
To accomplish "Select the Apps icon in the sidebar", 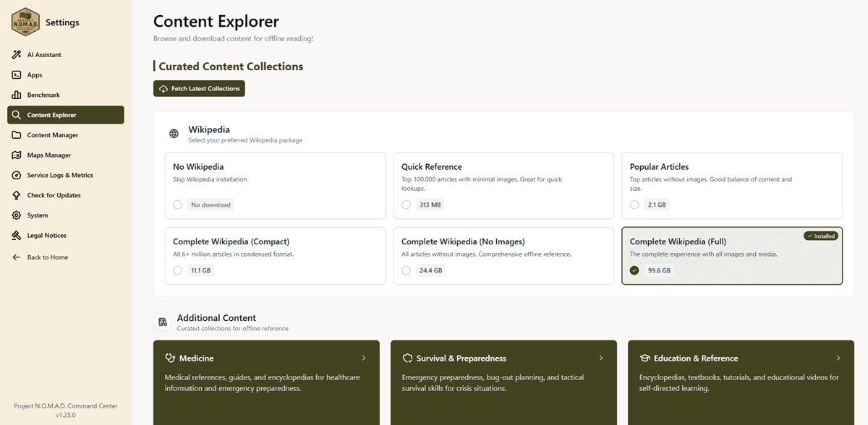I will 16,74.
